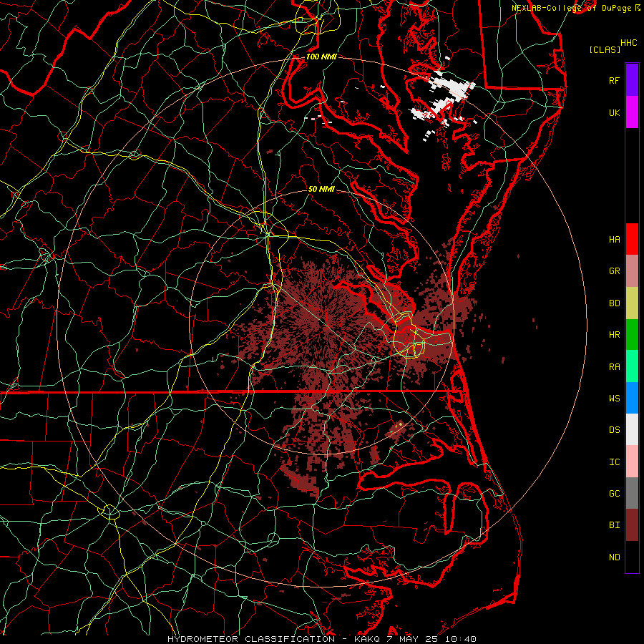Screen dimensions: 644x644
Task: Click the Hydrometeor Classification KAKQ caption
Action: 321,639
